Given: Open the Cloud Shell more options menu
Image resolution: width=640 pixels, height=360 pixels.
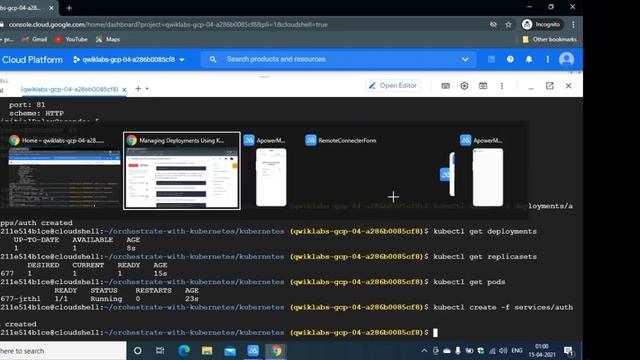Looking at the screenshot, I should [502, 86].
